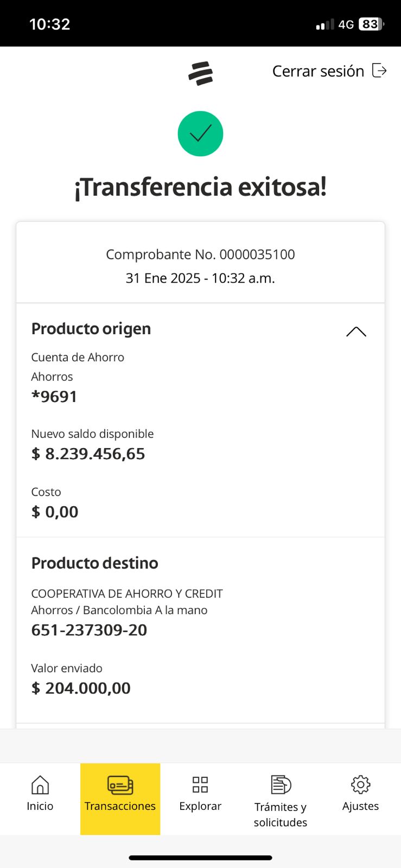The width and height of the screenshot is (401, 868).
Task: Tap the Transacciones card icon
Action: [x=120, y=784]
